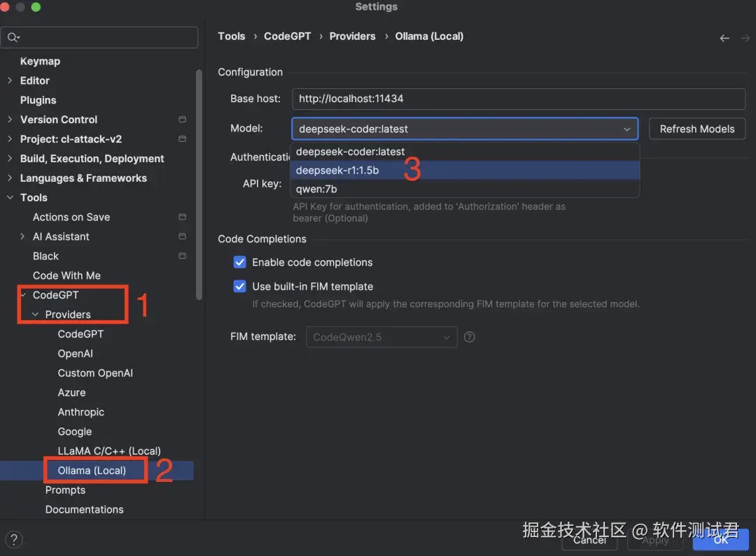This screenshot has height=556, width=756.
Task: Click the FIM template help question icon
Action: (x=469, y=337)
